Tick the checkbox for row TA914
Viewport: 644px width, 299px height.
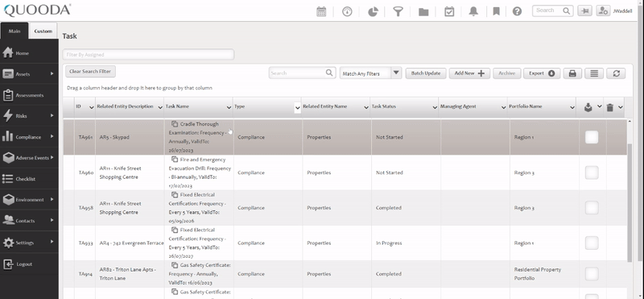click(x=592, y=274)
